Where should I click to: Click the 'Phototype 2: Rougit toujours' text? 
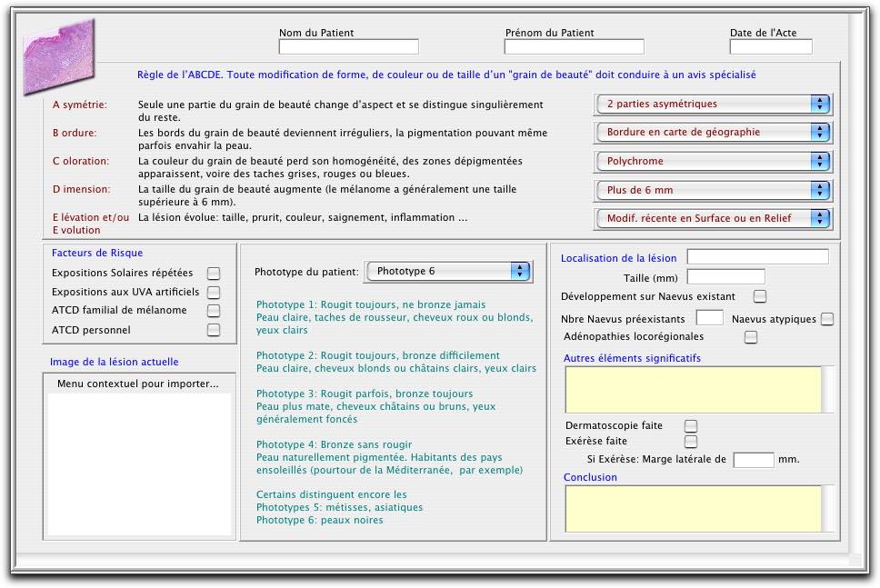(377, 355)
